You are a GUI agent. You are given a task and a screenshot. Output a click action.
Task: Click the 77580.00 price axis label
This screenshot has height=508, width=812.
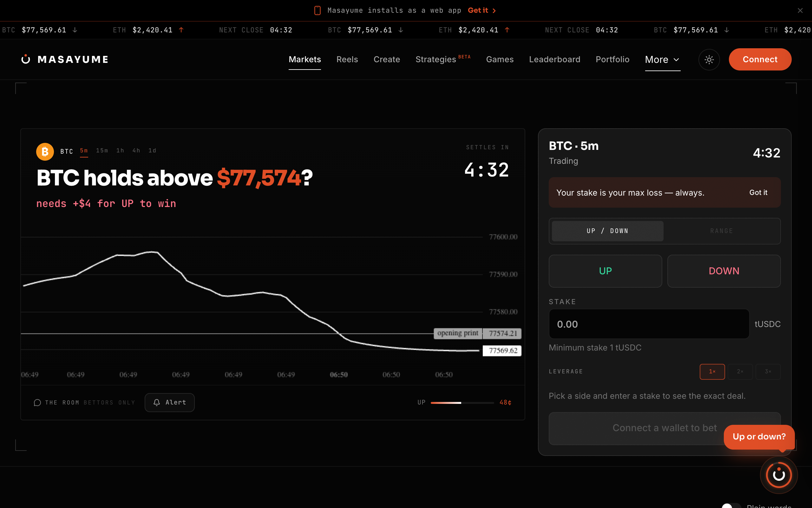[x=503, y=312]
